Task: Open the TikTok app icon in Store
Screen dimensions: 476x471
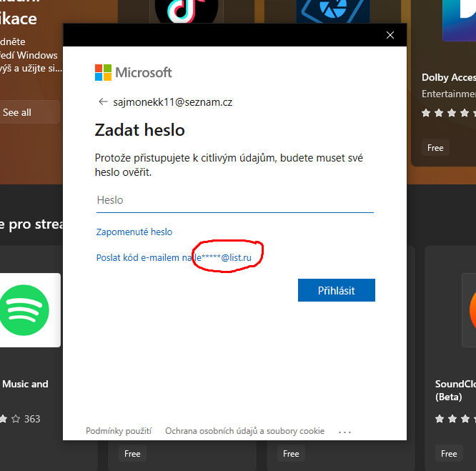Action: pyautogui.click(x=187, y=11)
